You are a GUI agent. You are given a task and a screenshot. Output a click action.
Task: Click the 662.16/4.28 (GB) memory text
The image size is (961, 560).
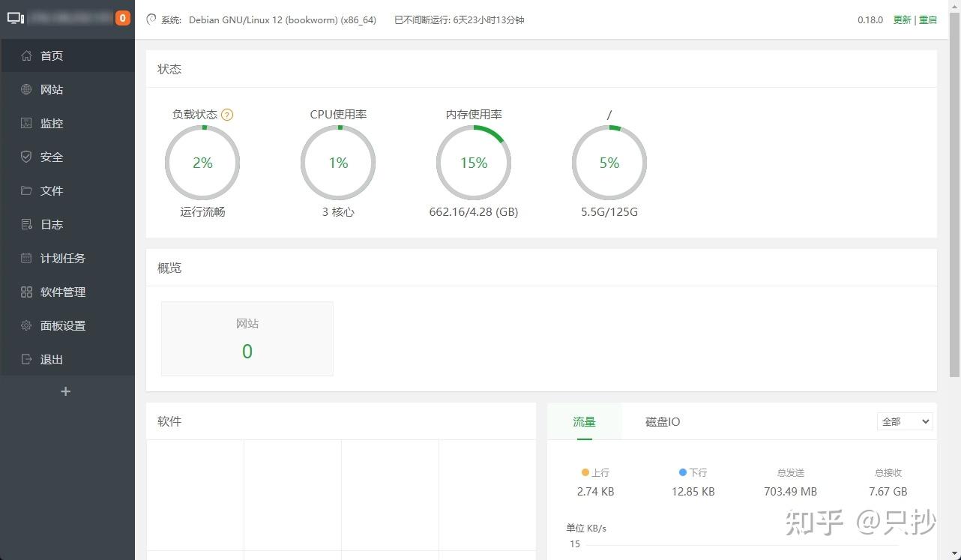474,212
